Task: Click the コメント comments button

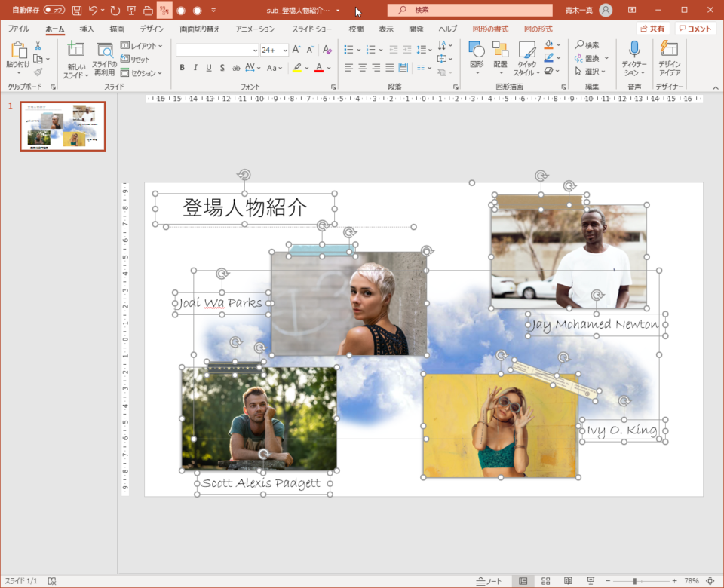Action: [695, 29]
